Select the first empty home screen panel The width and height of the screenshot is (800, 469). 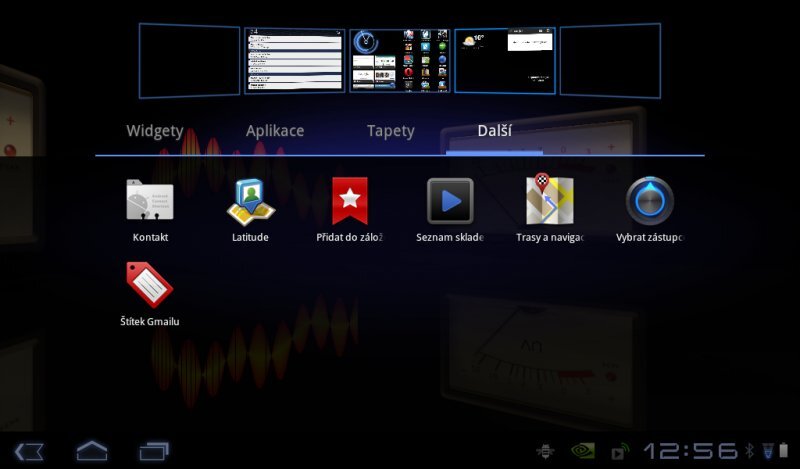coord(189,60)
